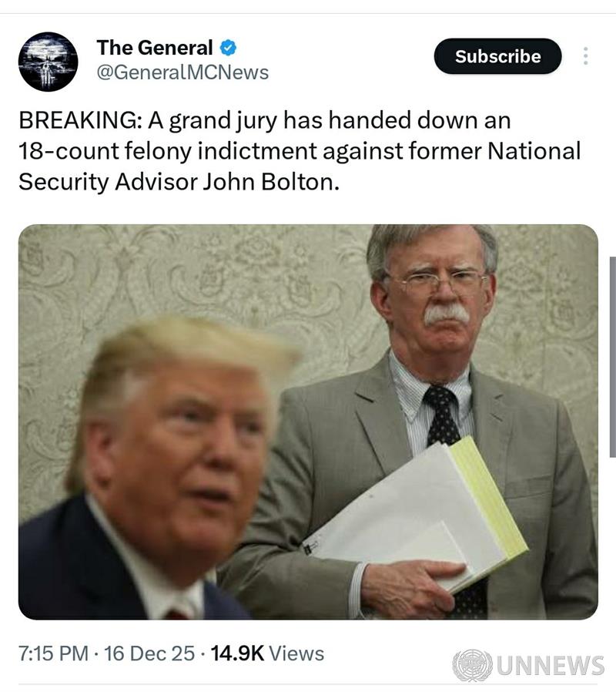Open the display name The General
Screen dimensions: 616x692
point(154,48)
